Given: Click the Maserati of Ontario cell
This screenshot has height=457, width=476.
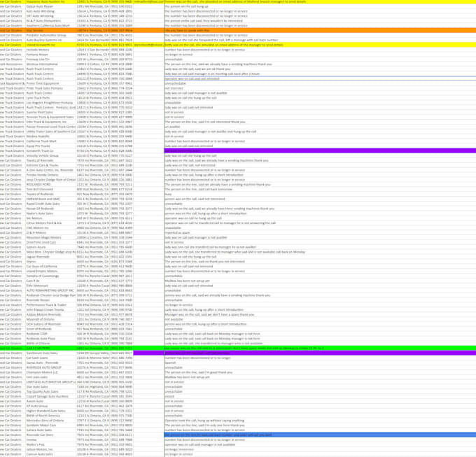Looking at the screenshot, I should click(50, 320).
